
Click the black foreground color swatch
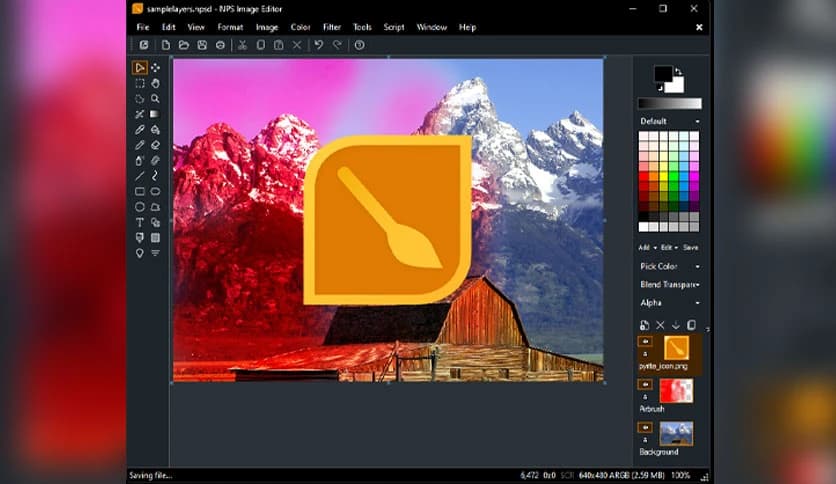(x=663, y=75)
